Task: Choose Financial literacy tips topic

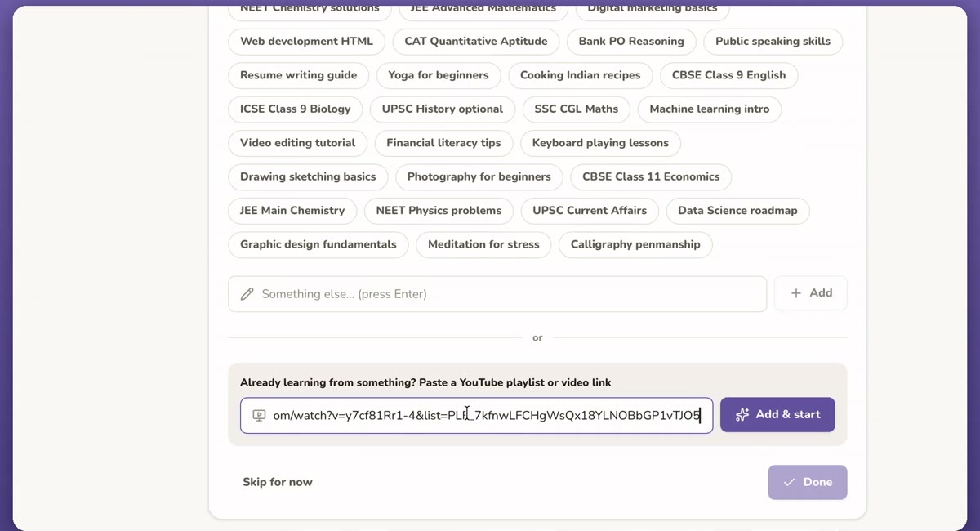Action: pos(444,143)
